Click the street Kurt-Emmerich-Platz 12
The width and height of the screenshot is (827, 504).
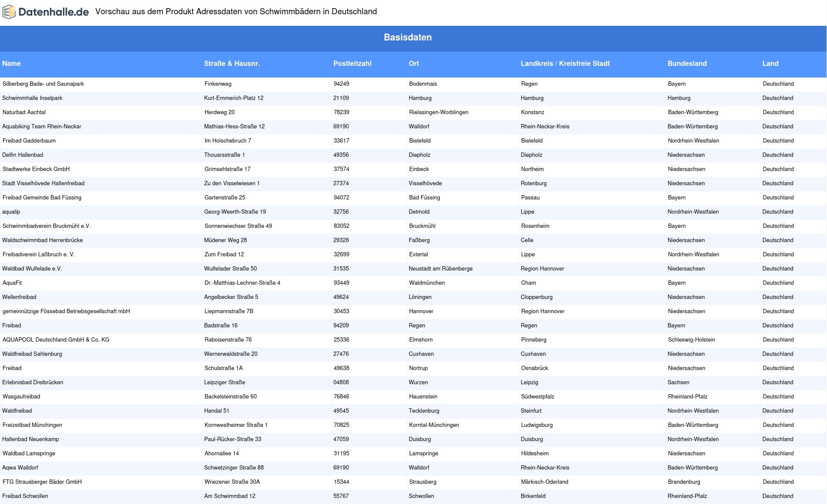point(234,98)
